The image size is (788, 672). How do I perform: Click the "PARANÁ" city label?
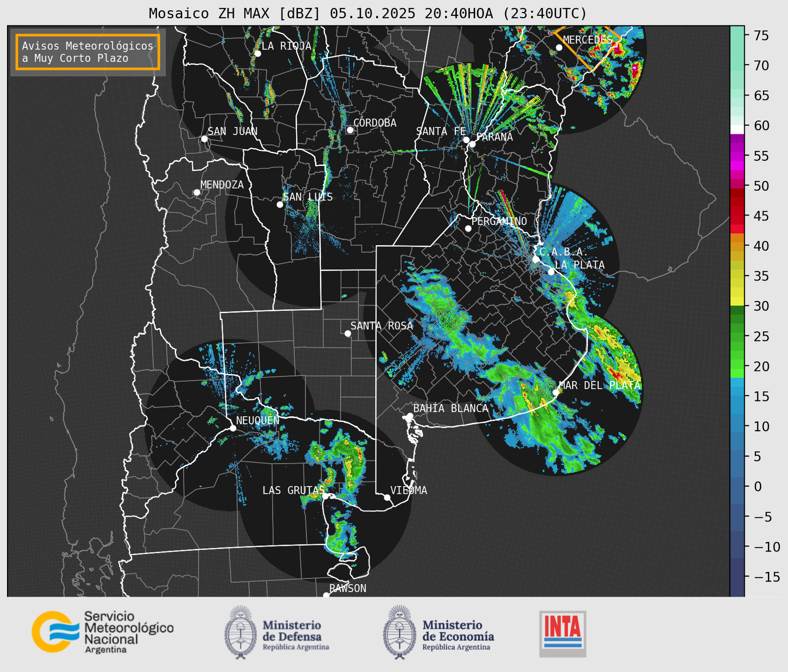coord(495,137)
